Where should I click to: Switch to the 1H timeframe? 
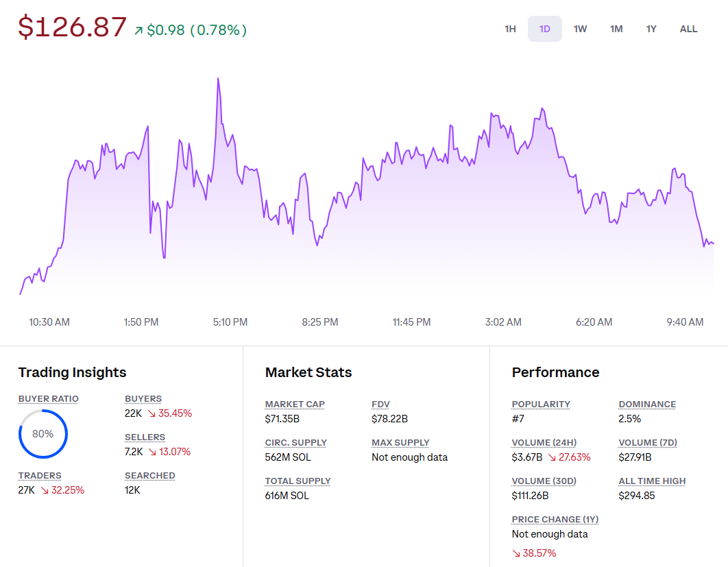point(510,29)
